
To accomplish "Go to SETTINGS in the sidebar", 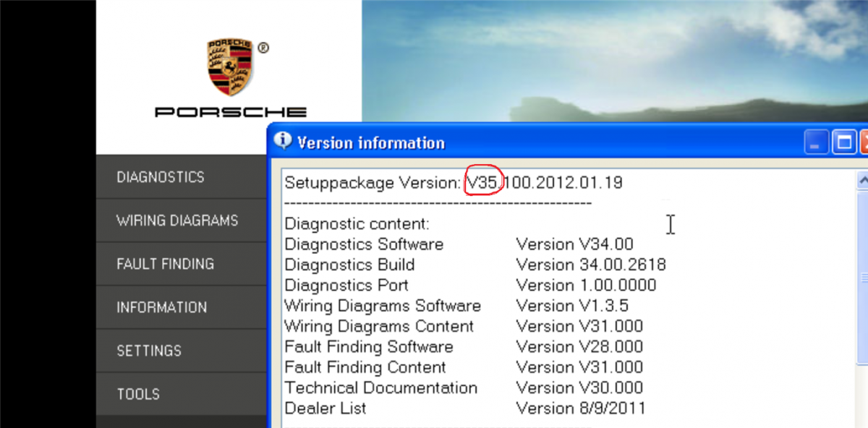I will 182,351.
